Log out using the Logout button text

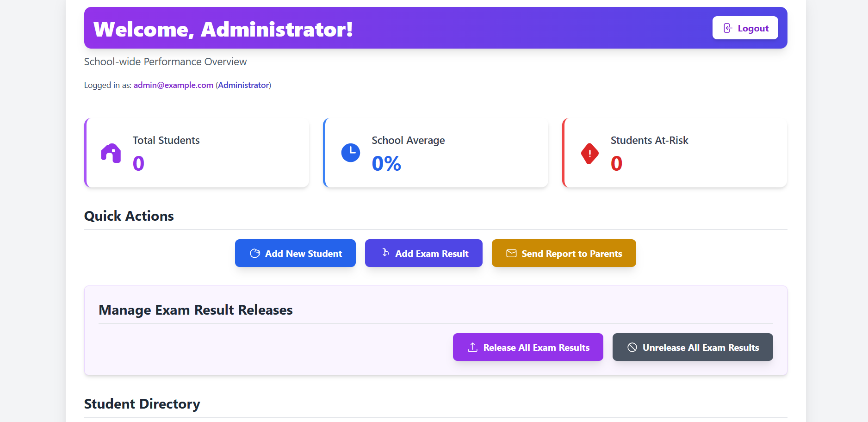(753, 28)
